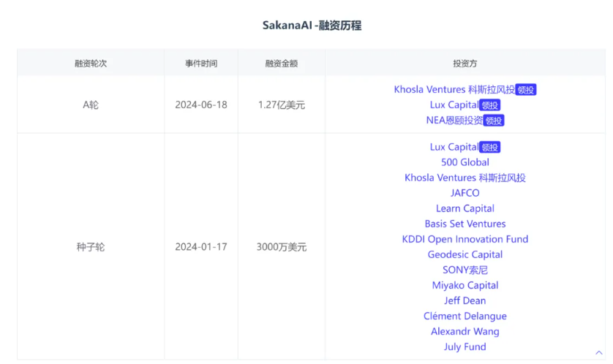The height and width of the screenshot is (364, 613).
Task: Click the July Fund link
Action: [x=465, y=346]
